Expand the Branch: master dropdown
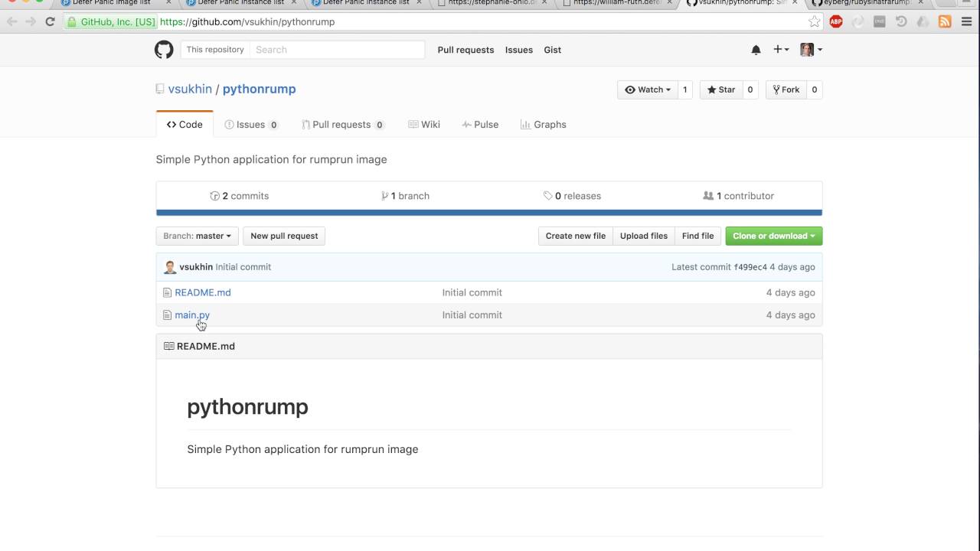980x551 pixels. 198,236
